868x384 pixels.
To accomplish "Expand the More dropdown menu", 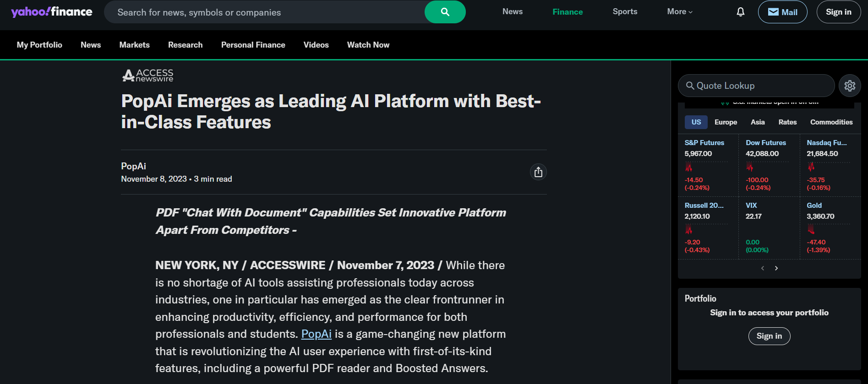I will point(680,12).
